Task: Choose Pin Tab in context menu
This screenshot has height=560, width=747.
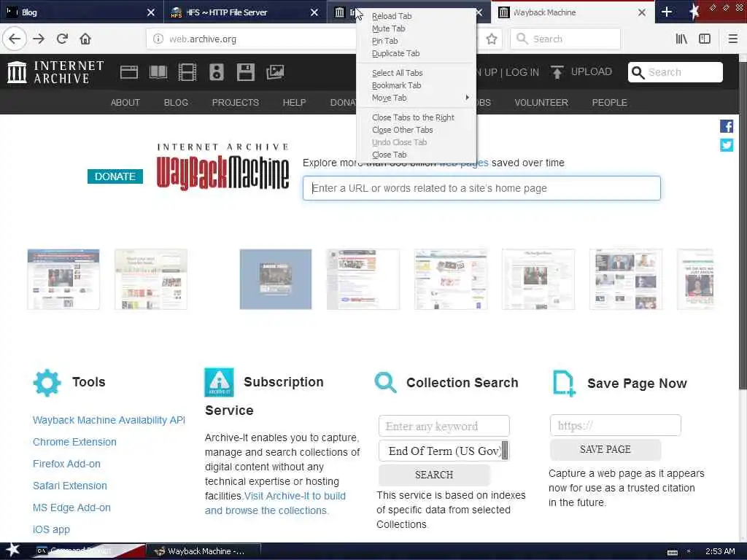Action: tap(416, 41)
